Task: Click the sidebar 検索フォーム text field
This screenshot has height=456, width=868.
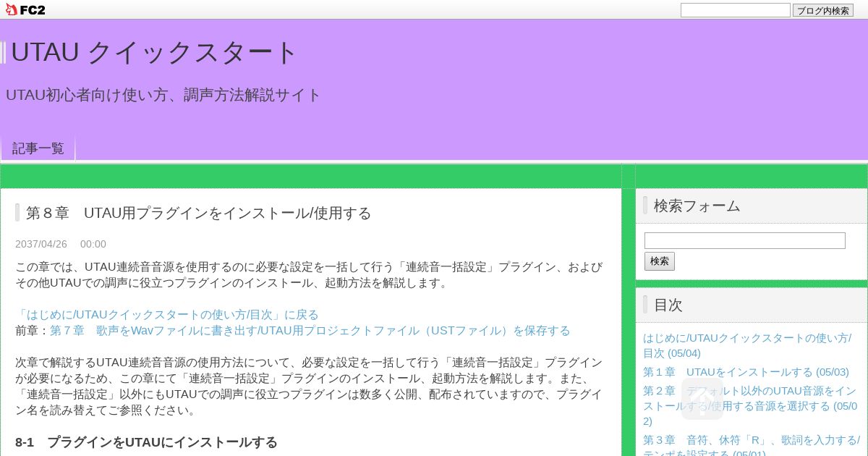Action: point(745,240)
